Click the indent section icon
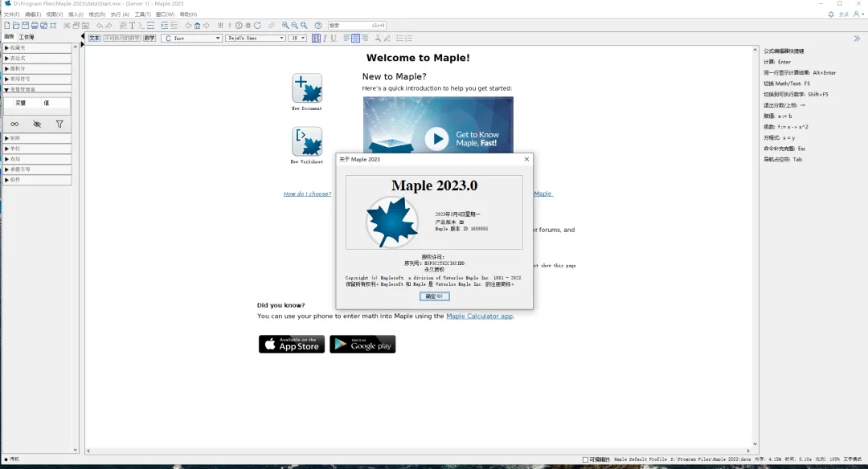The height and width of the screenshot is (469, 868). tap(165, 26)
